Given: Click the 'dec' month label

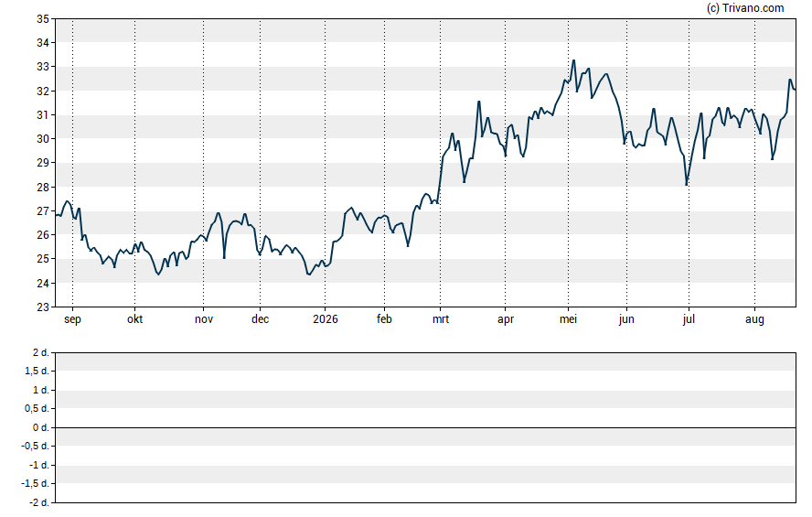Looking at the screenshot, I should pos(260,319).
